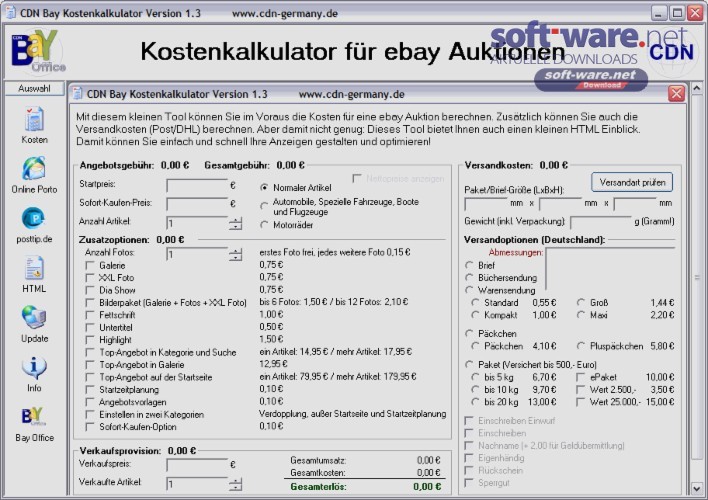Image resolution: width=708 pixels, height=500 pixels.
Task: Check the Wert 2.500,- checkbox
Action: 581,389
